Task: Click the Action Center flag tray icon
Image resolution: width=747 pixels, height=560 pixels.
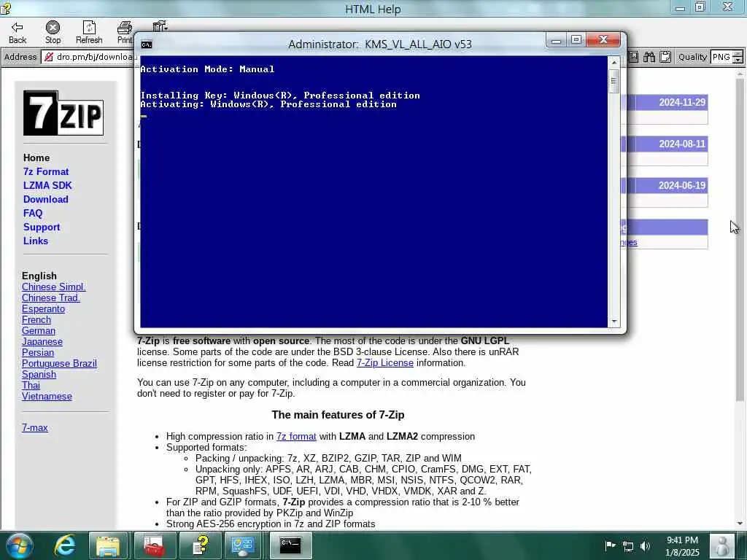Action: (610, 545)
